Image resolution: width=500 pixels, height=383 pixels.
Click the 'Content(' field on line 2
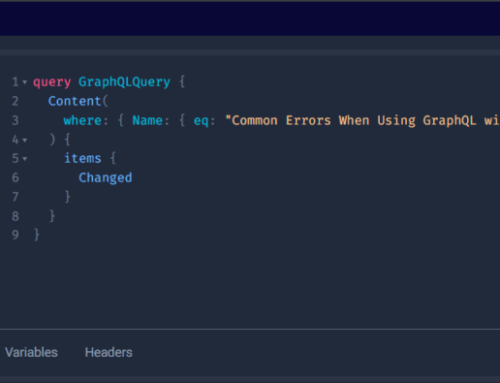pyautogui.click(x=78, y=101)
